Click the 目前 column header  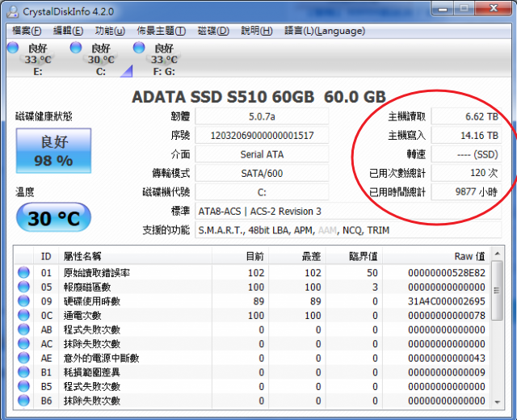pos(241,256)
